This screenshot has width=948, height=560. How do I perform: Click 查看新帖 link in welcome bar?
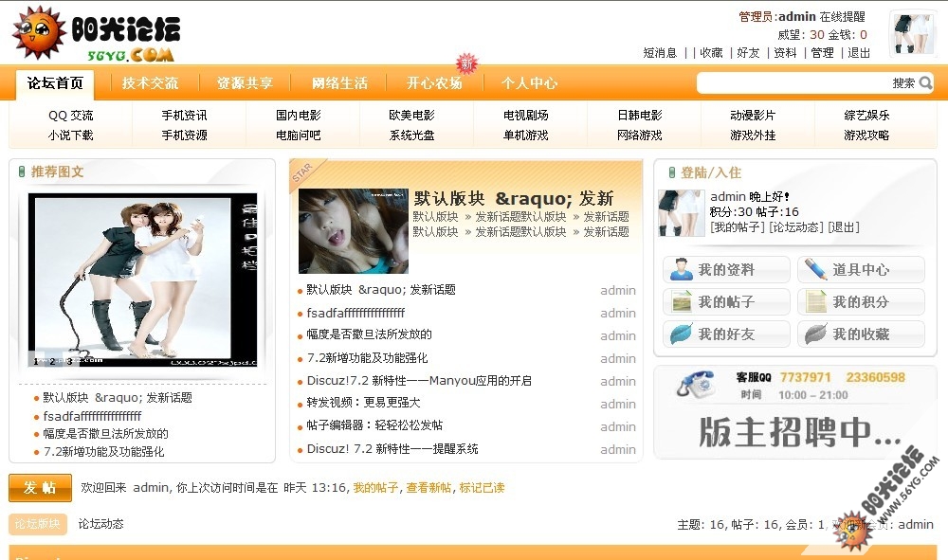pos(428,487)
